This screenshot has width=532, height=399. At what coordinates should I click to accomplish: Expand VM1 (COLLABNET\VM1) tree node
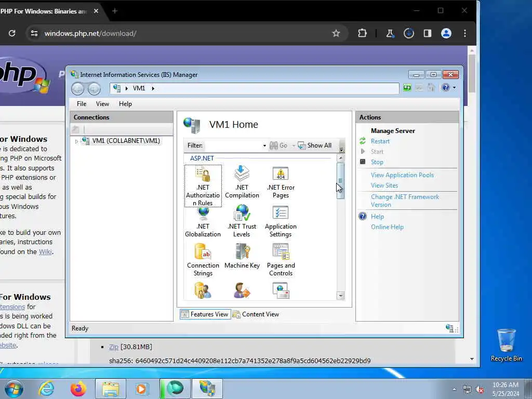coord(76,141)
